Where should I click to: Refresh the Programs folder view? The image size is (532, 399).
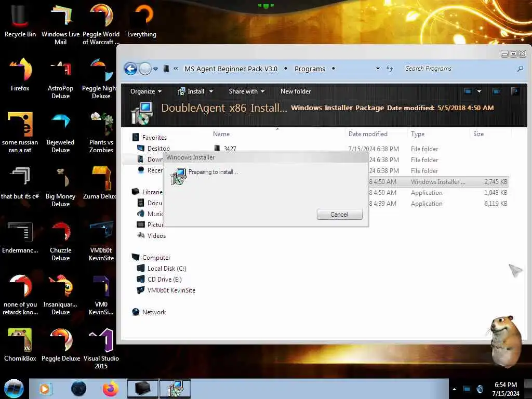[x=390, y=69]
